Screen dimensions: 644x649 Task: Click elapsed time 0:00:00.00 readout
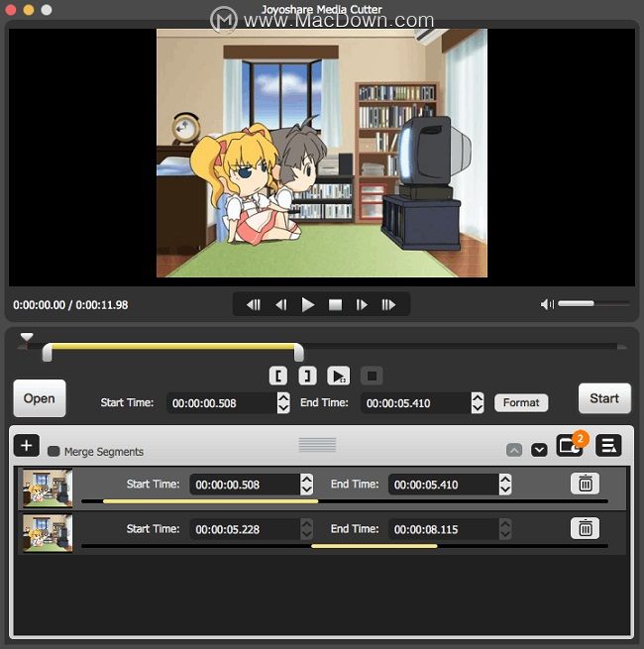coord(40,305)
